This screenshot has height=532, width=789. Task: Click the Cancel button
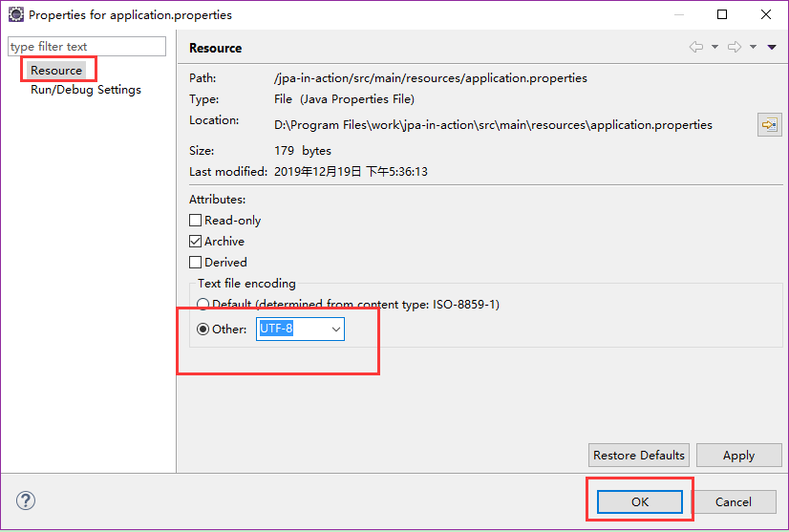[x=734, y=501]
